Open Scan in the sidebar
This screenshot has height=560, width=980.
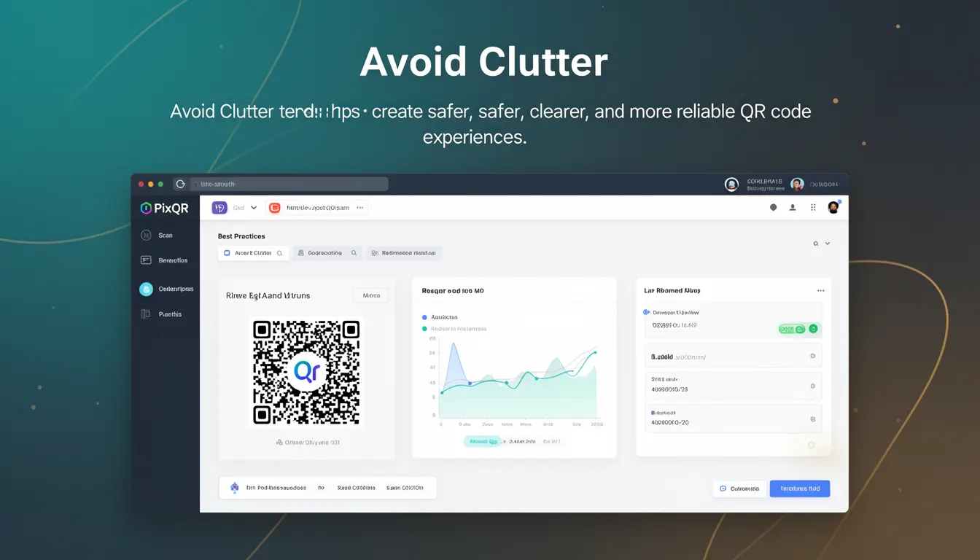click(157, 236)
